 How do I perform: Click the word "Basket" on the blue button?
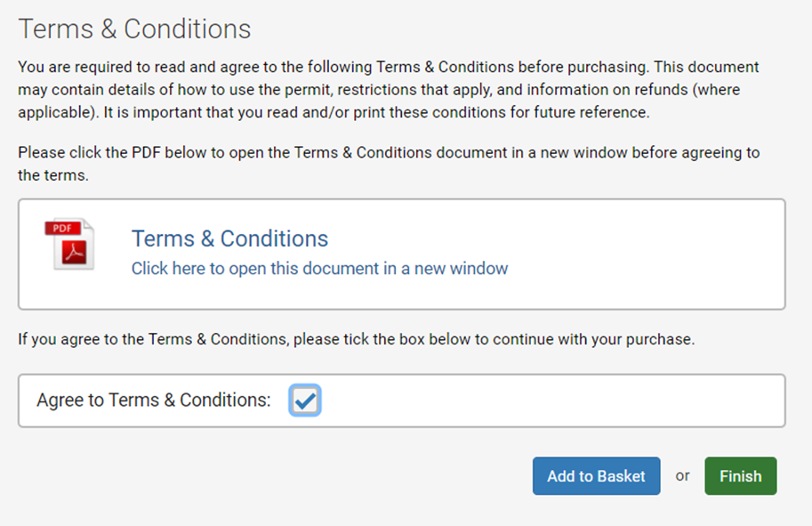coord(621,476)
